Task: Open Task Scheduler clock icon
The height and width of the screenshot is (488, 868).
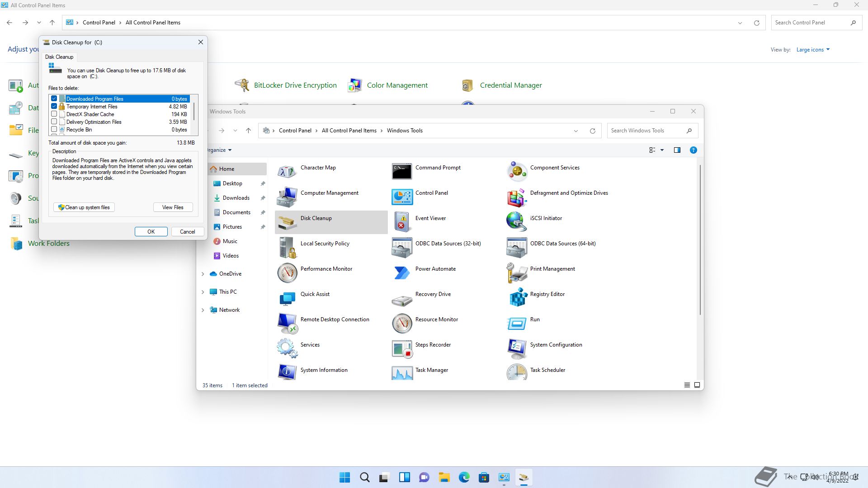Action: [517, 372]
